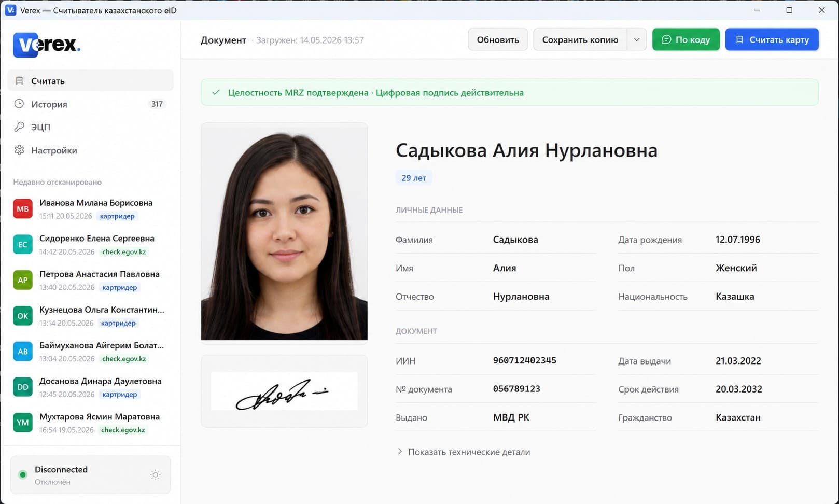Open the Сохранить копию dropdown arrow
839x504 pixels.
(637, 39)
